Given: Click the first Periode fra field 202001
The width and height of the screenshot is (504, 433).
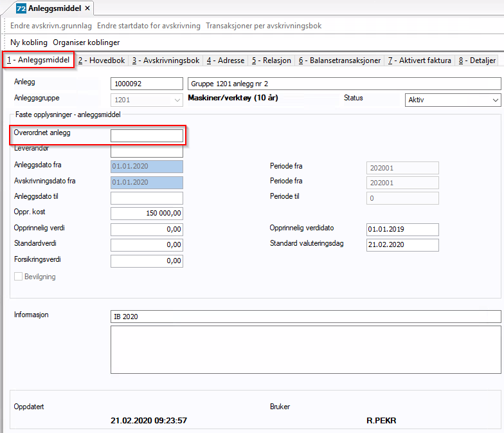Looking at the screenshot, I should click(402, 168).
